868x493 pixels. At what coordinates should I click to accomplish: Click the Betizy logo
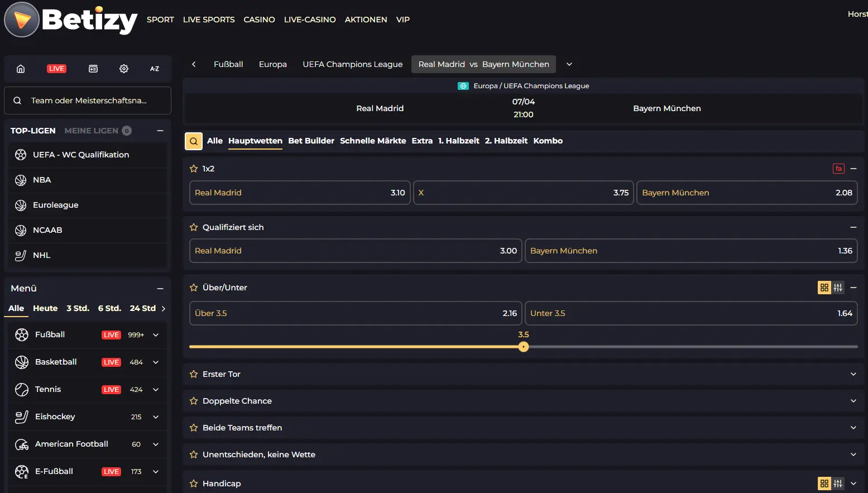pos(71,20)
